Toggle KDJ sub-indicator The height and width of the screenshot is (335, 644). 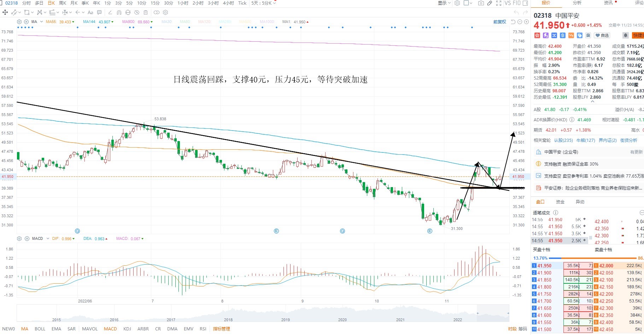tap(127, 329)
